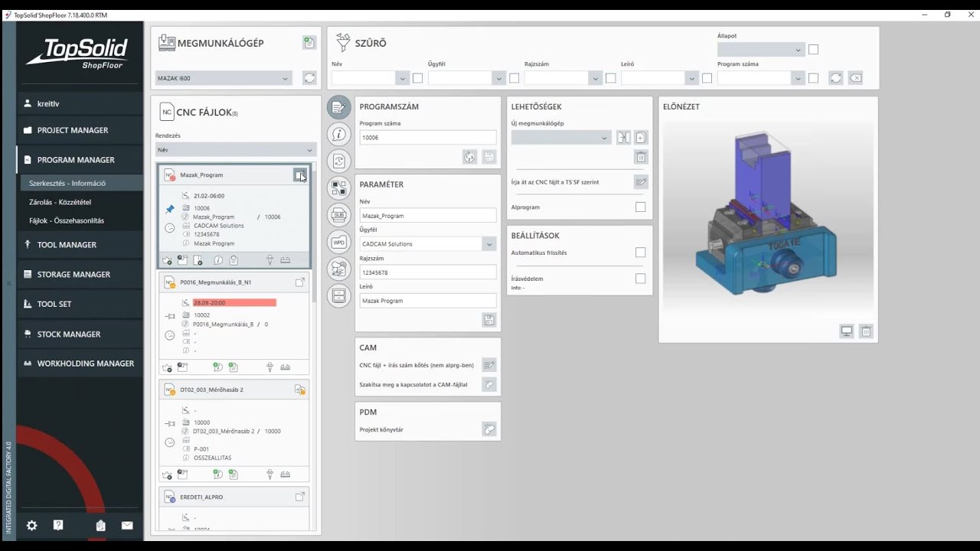Click the monitor icon under the preview

tap(847, 331)
